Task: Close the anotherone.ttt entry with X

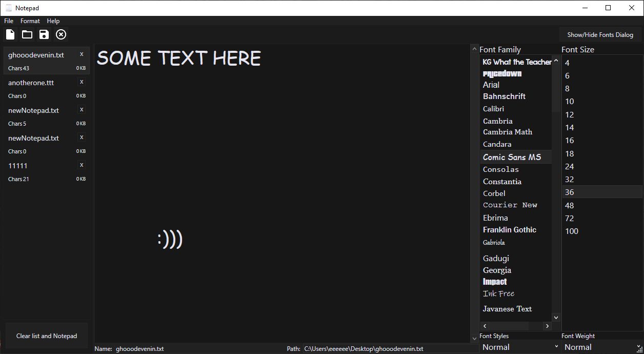Action: click(82, 82)
